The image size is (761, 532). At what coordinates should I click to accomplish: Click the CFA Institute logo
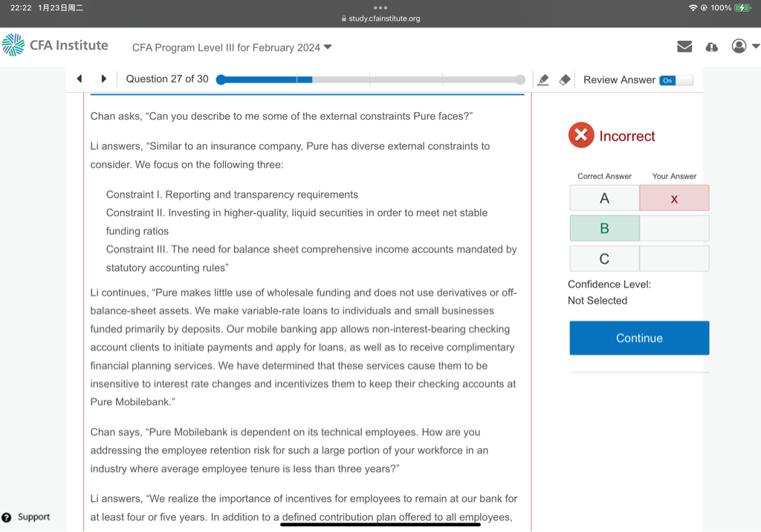[x=55, y=45]
